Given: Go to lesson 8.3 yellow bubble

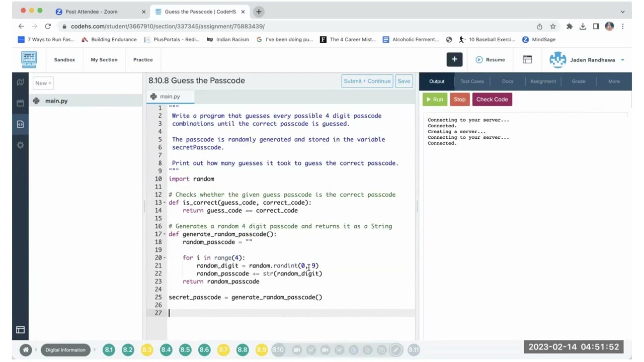Looking at the screenshot, I should pyautogui.click(x=147, y=349).
